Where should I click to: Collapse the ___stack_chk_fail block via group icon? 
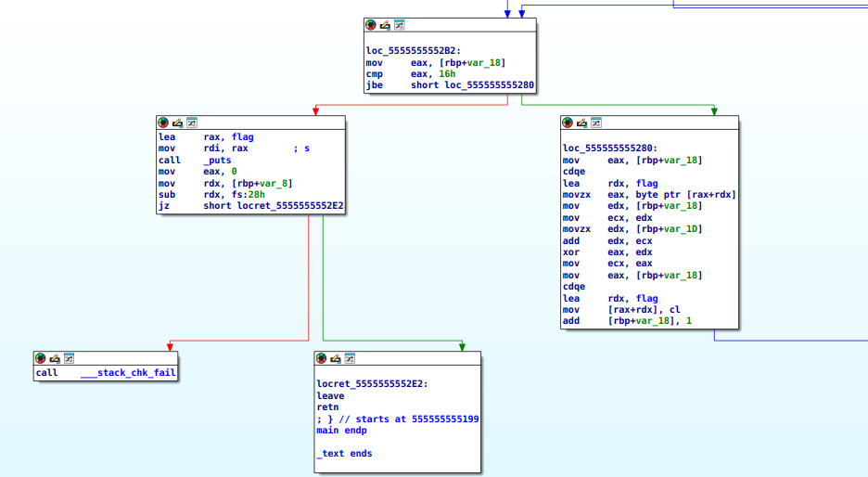coord(70,358)
